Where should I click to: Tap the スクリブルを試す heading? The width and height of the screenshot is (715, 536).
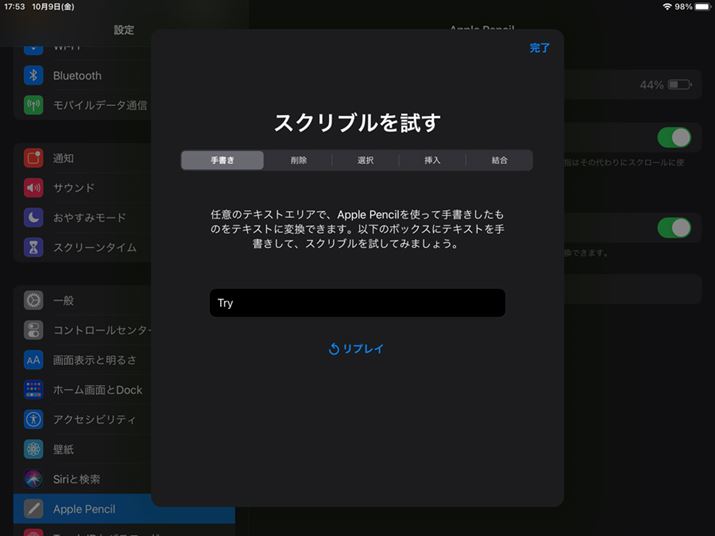[357, 123]
